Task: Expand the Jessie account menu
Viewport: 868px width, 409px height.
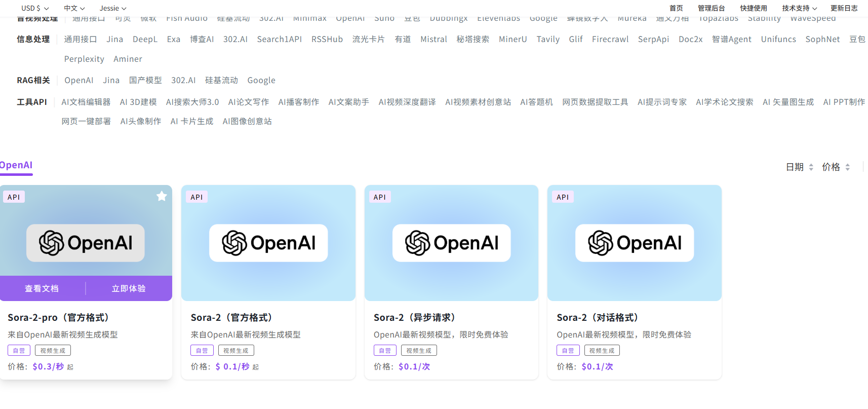Action: [x=112, y=8]
